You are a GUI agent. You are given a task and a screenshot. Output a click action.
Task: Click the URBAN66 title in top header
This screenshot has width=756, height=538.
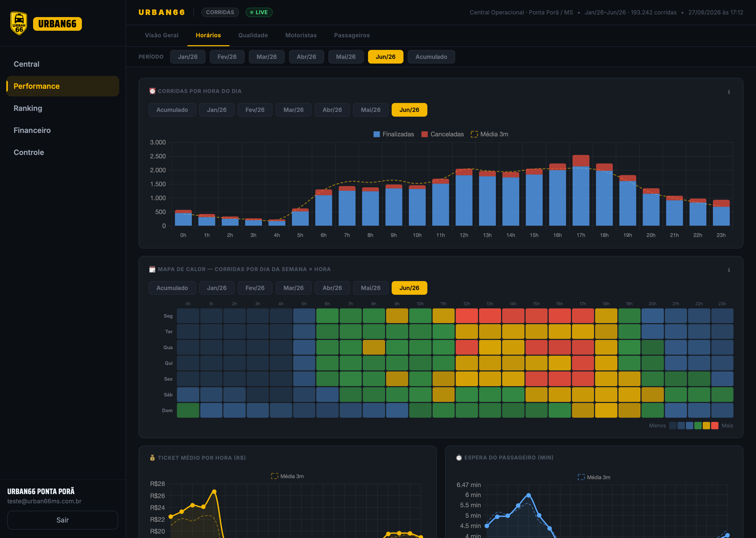162,12
